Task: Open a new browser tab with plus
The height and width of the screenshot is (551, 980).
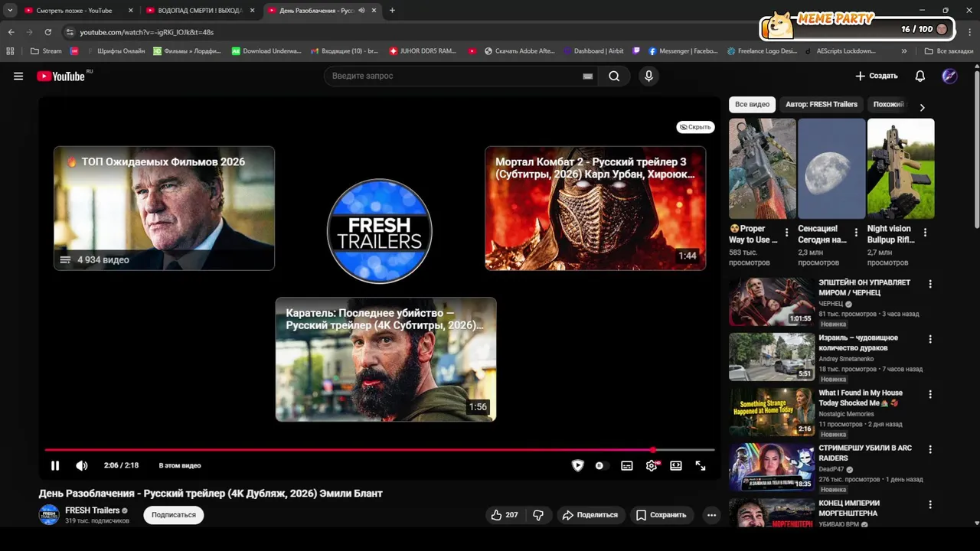Action: 393,10
